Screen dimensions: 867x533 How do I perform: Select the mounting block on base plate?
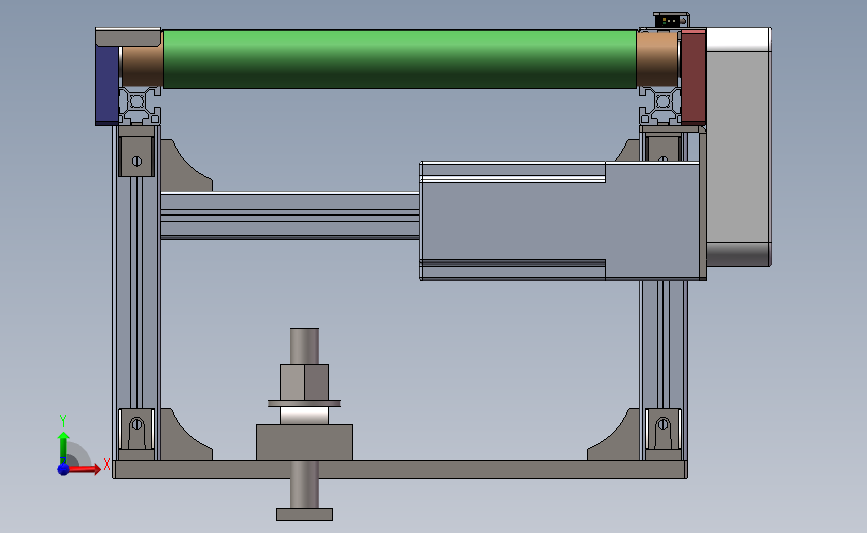[x=304, y=442]
